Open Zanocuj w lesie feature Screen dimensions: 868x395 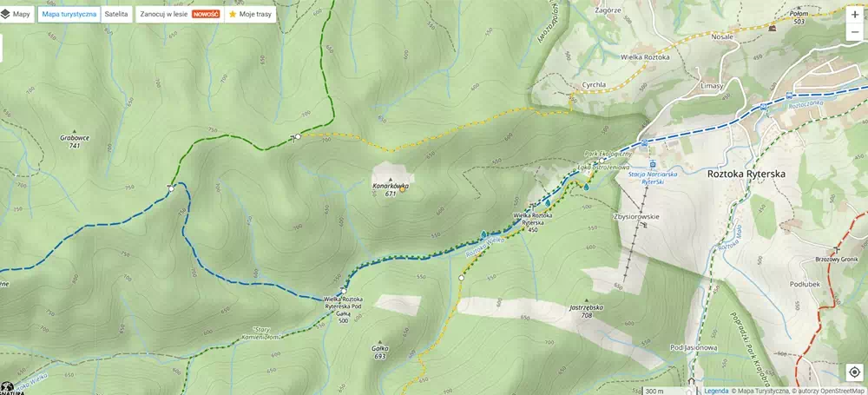(180, 15)
